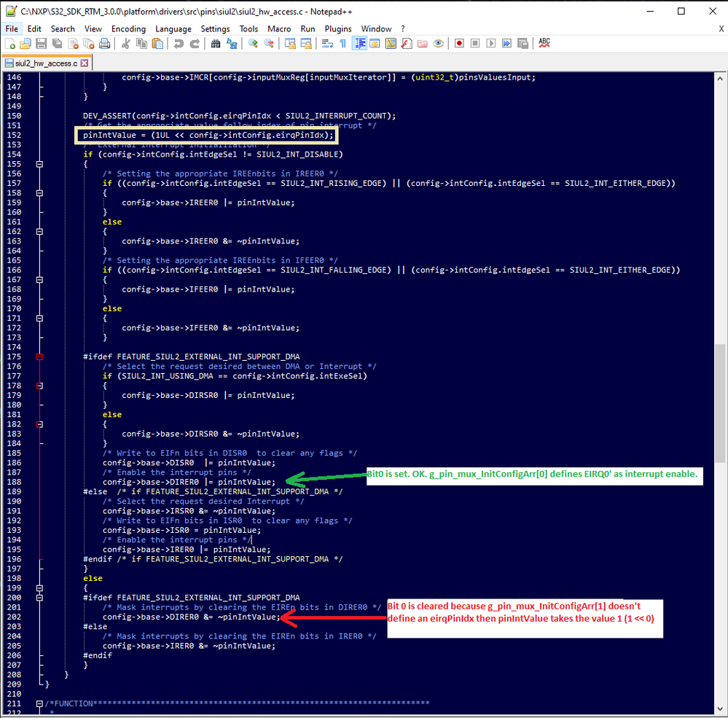Save the file with the floppy icon
The width and height of the screenshot is (728, 718).
click(42, 44)
